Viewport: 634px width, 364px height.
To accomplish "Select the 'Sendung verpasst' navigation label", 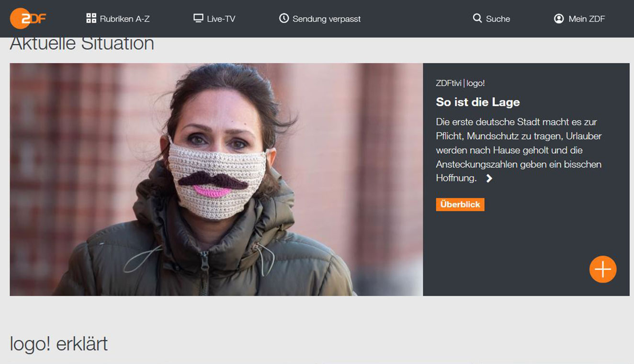I will 327,19.
